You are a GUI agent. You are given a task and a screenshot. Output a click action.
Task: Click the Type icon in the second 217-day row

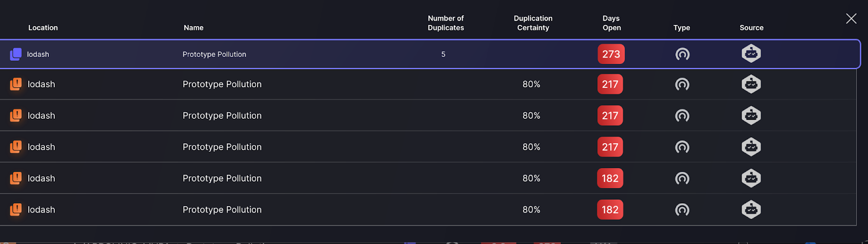[682, 115]
